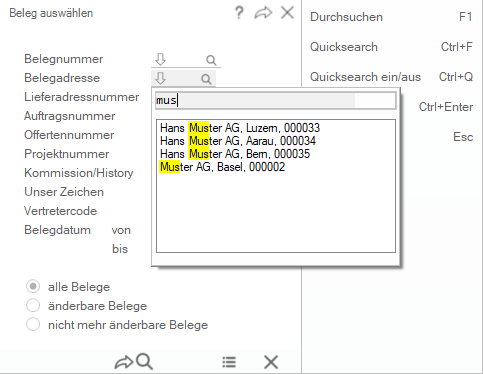Viewport: 483px width, 374px height.
Task: Click the magnifier icon in Belegadresse field
Action: coord(206,79)
